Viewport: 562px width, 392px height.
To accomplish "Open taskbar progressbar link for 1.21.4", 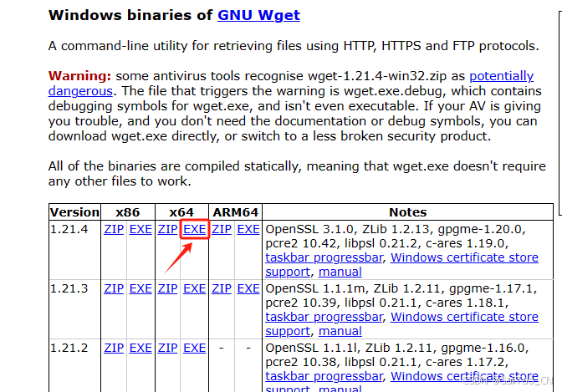I will [324, 257].
